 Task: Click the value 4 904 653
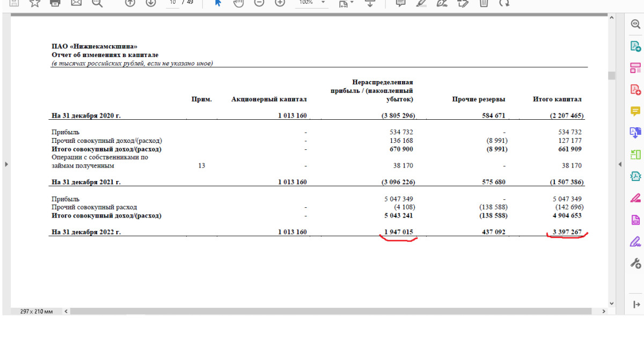pyautogui.click(x=567, y=216)
